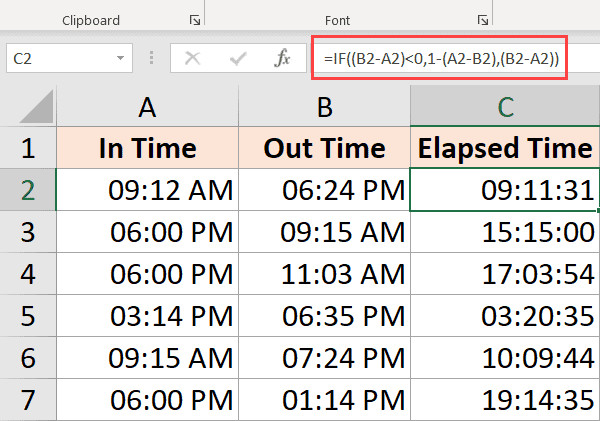
Task: Select the row 1 header
Action: coord(28,149)
